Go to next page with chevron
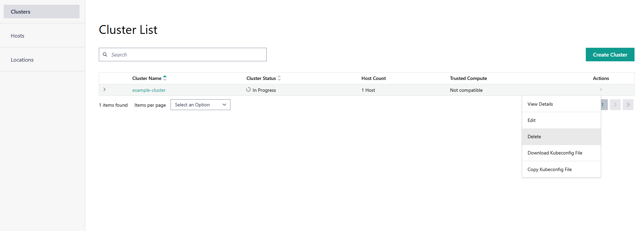 click(x=615, y=105)
